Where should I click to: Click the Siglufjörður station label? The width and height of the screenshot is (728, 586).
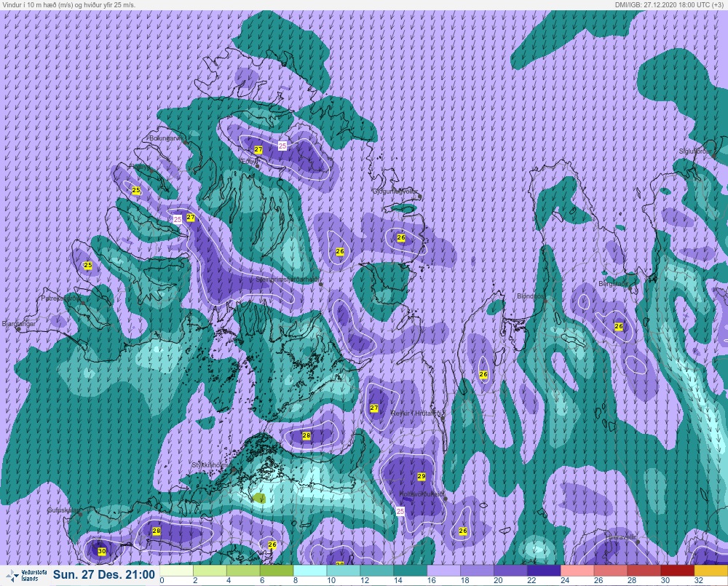pyautogui.click(x=695, y=151)
